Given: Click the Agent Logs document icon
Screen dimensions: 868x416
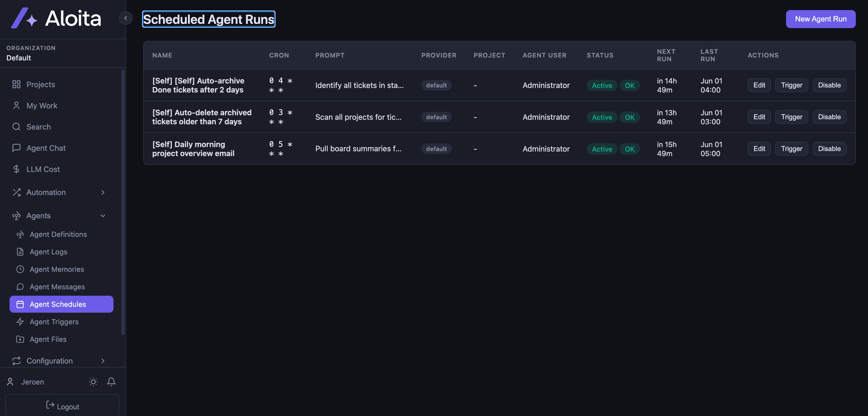Looking at the screenshot, I should 20,252.
